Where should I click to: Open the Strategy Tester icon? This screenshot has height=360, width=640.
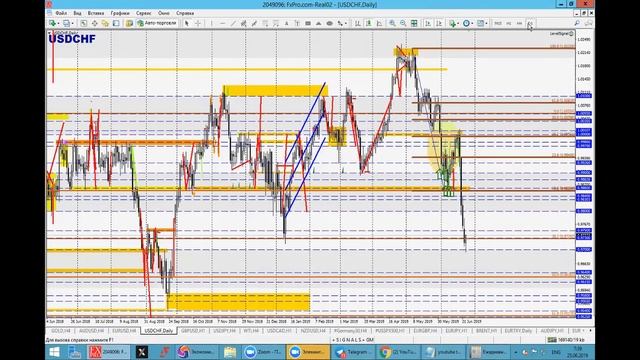[129, 23]
